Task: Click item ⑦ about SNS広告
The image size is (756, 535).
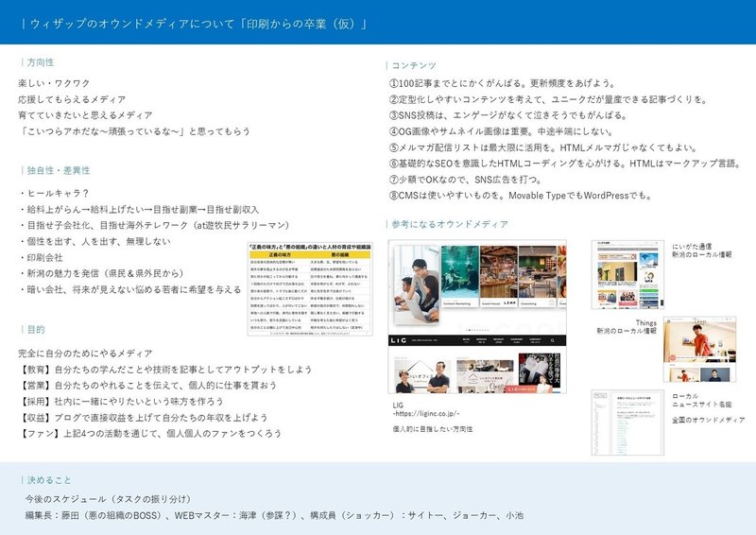Action: point(465,180)
